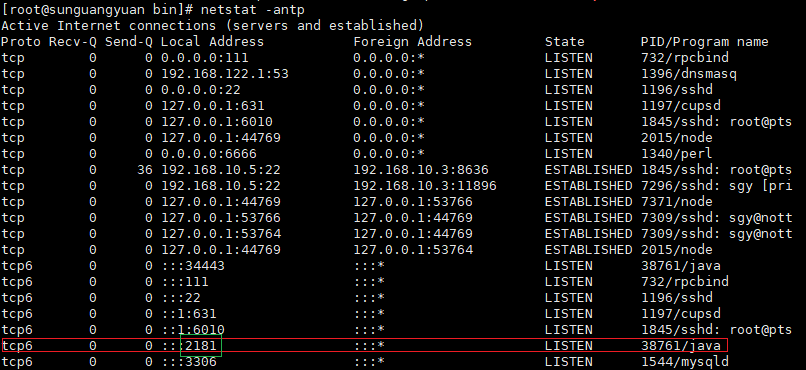This screenshot has height=370, width=806.
Task: Click 1196/sshd in the 0.0.0.0:22 row
Action: 676,89
